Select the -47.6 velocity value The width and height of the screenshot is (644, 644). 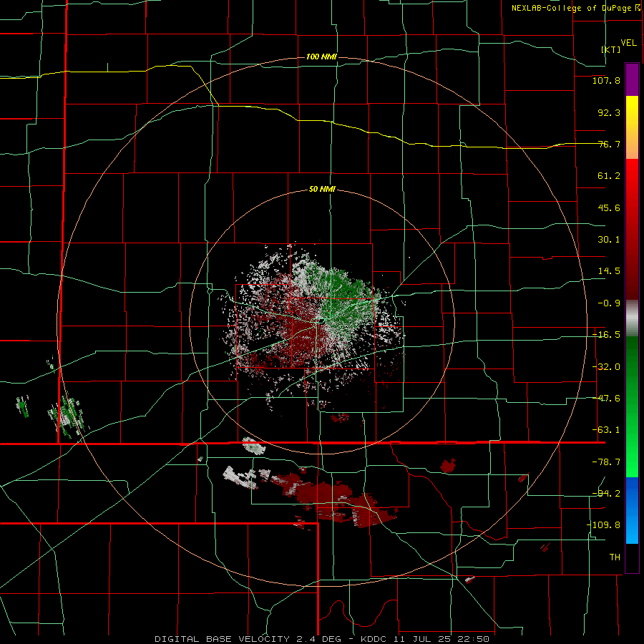(606, 399)
